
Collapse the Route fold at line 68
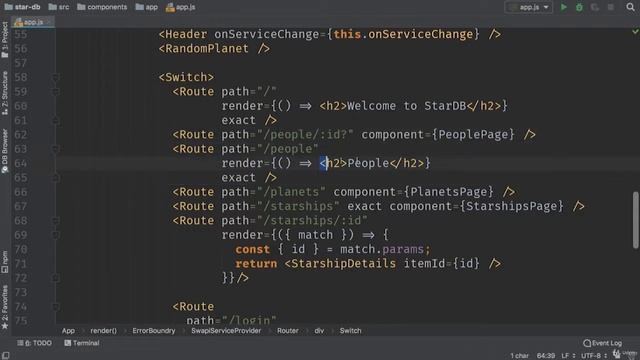pos(56,220)
